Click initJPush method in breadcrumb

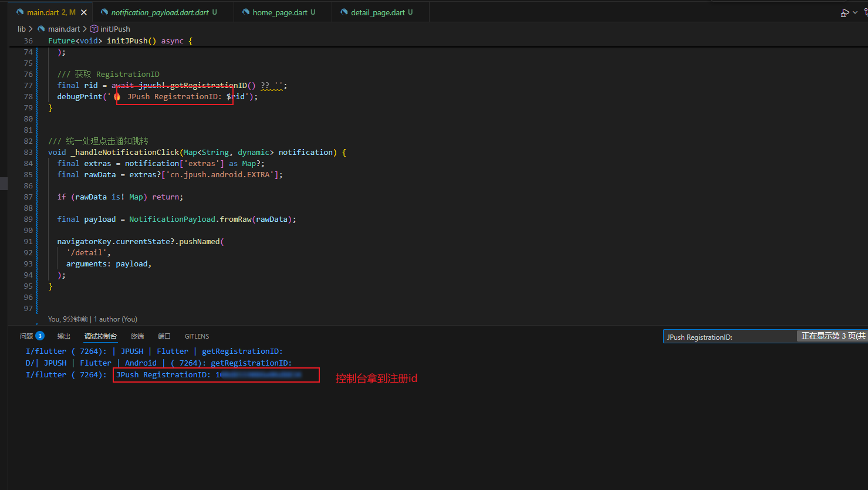[x=115, y=29]
